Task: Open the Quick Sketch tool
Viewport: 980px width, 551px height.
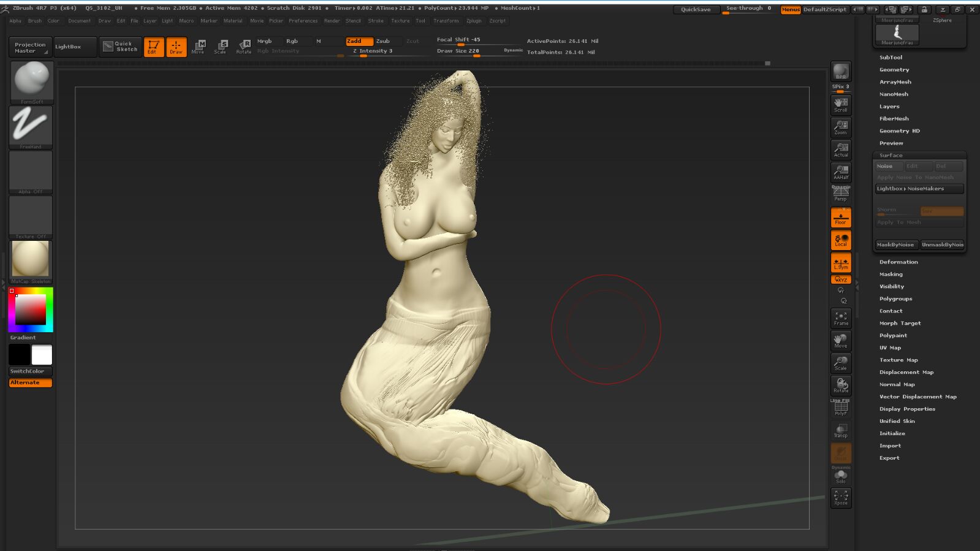Action: coord(120,47)
